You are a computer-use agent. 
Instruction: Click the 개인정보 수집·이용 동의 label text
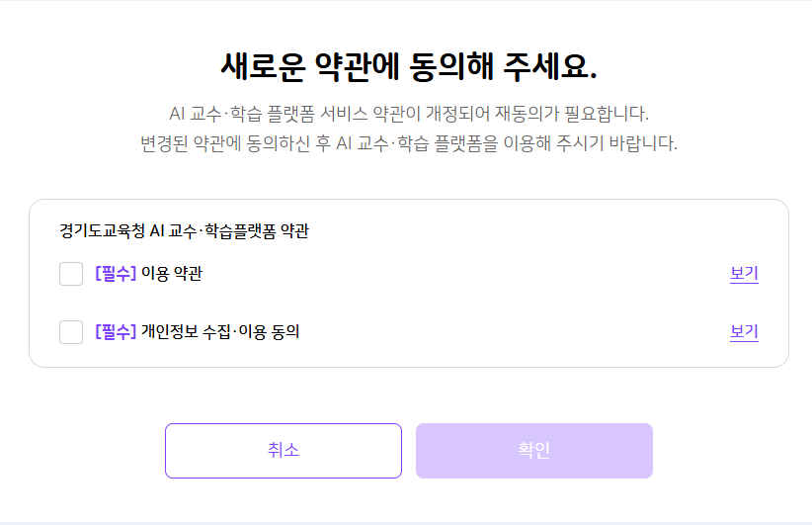click(220, 331)
